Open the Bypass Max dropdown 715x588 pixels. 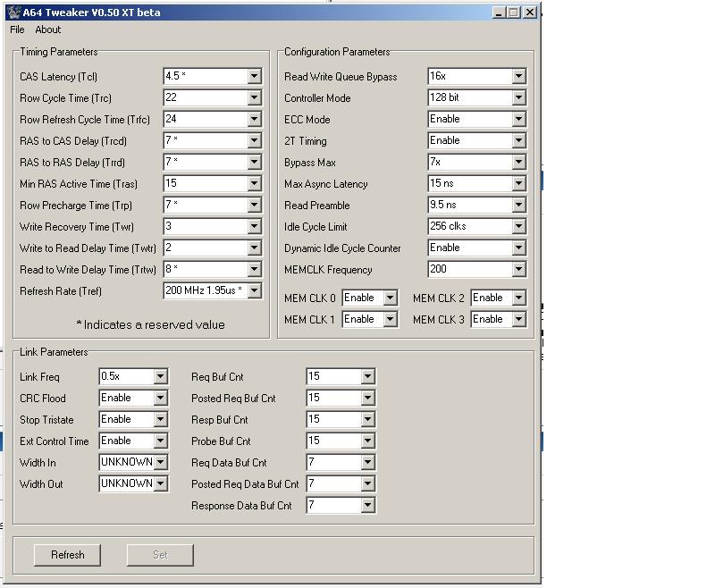tap(519, 162)
